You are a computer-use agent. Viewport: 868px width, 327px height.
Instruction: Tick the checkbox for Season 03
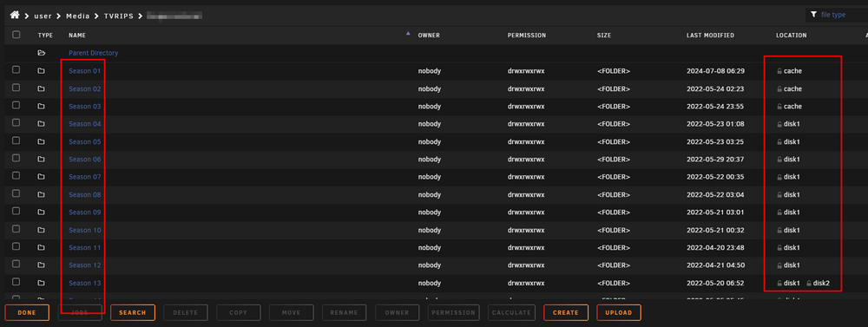point(16,105)
